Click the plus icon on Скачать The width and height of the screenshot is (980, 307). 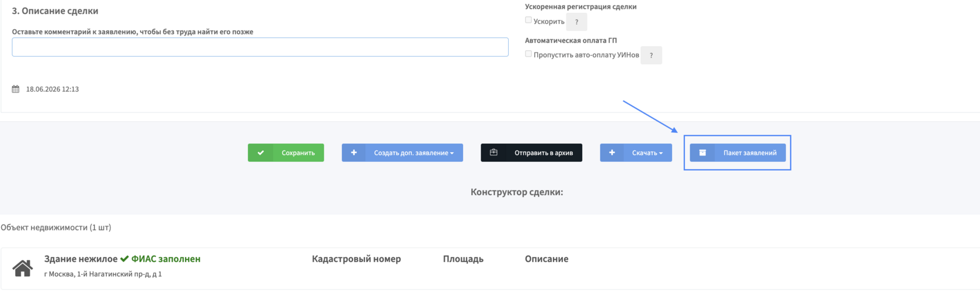[612, 153]
